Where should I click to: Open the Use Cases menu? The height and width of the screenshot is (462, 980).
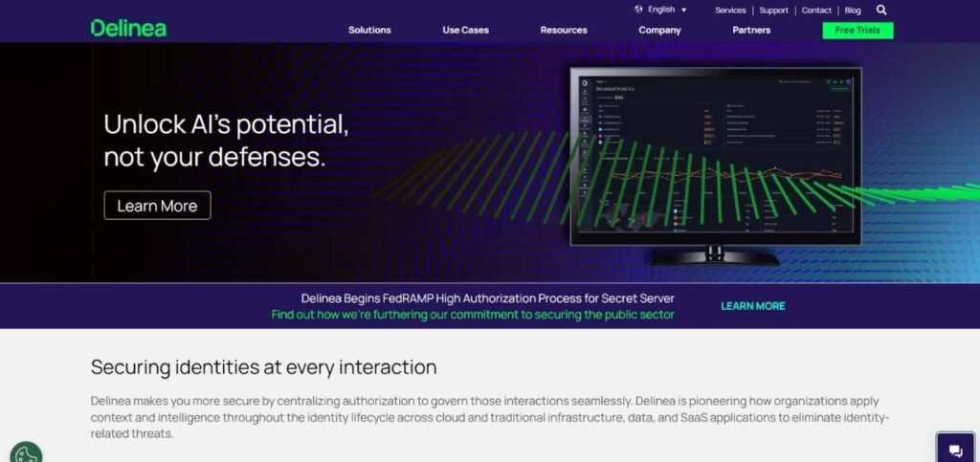click(466, 30)
